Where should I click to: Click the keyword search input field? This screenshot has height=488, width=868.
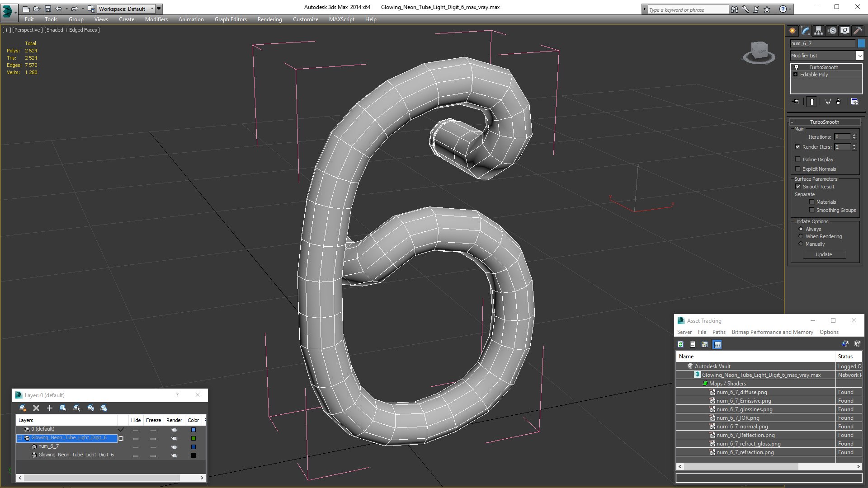(688, 9)
